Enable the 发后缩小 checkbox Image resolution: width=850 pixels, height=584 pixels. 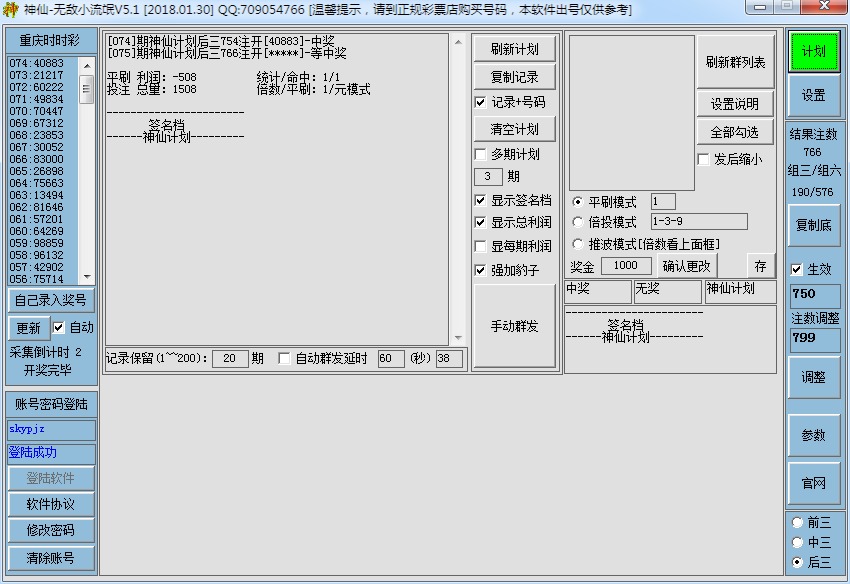pos(704,158)
